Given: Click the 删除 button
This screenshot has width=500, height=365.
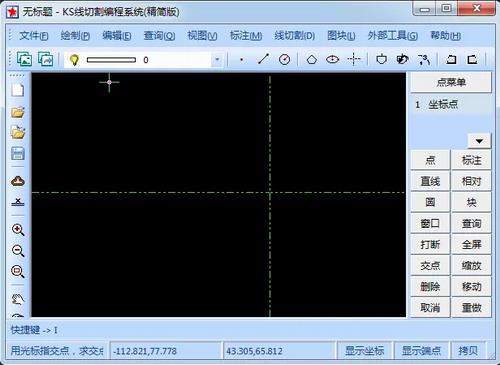Looking at the screenshot, I should pyautogui.click(x=430, y=286).
